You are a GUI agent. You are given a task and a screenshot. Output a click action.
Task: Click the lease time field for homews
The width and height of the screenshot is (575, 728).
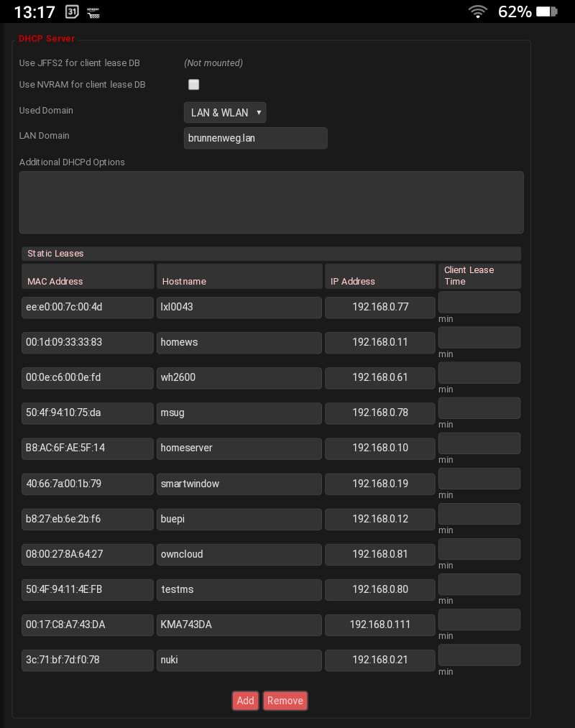pyautogui.click(x=479, y=337)
